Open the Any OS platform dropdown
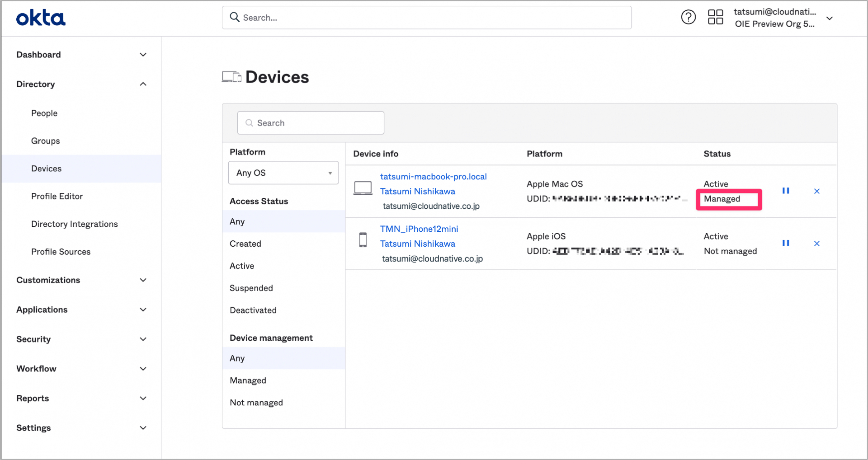868x460 pixels. tap(283, 173)
